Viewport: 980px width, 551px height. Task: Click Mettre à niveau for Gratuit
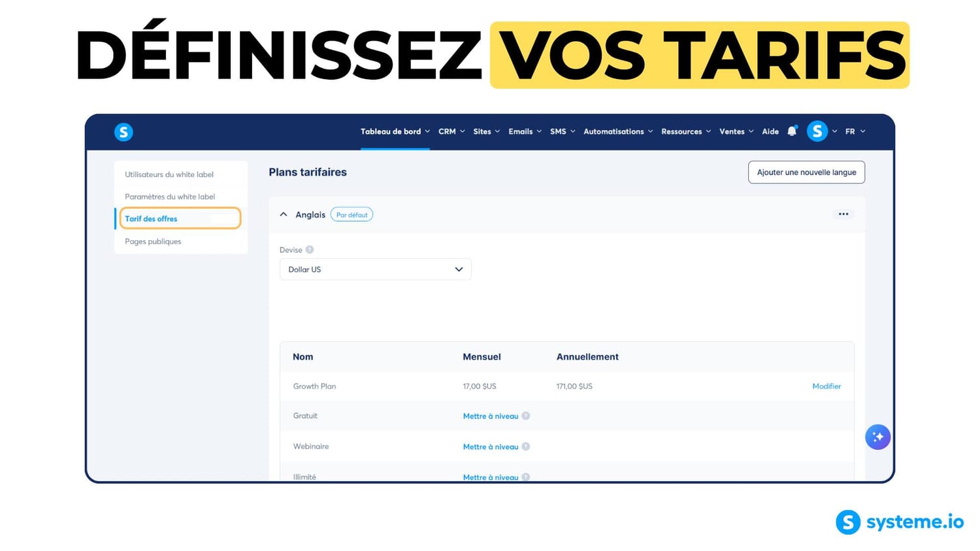(491, 416)
